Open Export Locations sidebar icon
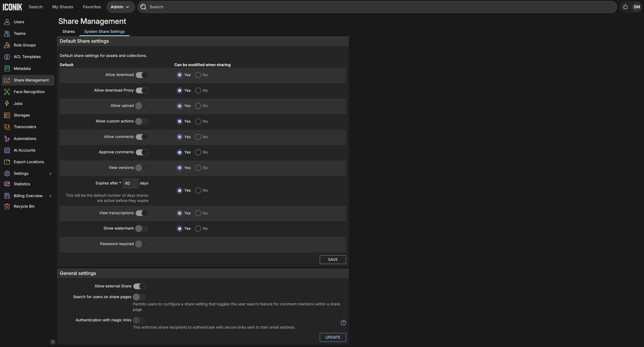The width and height of the screenshot is (644, 347). (x=7, y=162)
